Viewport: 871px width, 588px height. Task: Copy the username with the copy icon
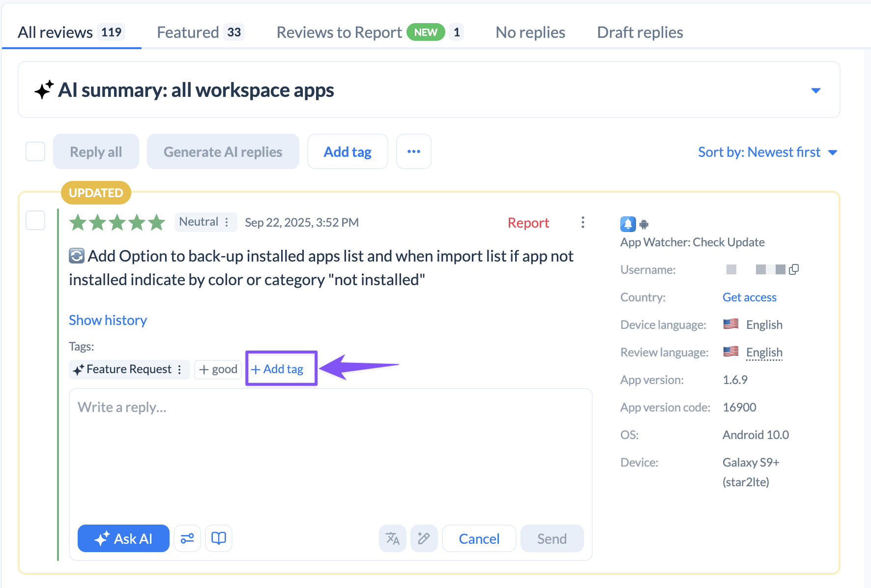click(794, 269)
